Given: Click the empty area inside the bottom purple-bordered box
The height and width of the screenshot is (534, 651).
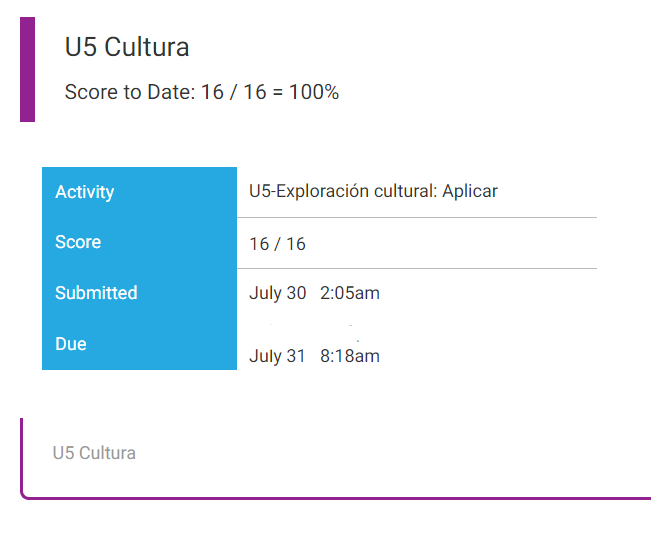Looking at the screenshot, I should [374, 457].
